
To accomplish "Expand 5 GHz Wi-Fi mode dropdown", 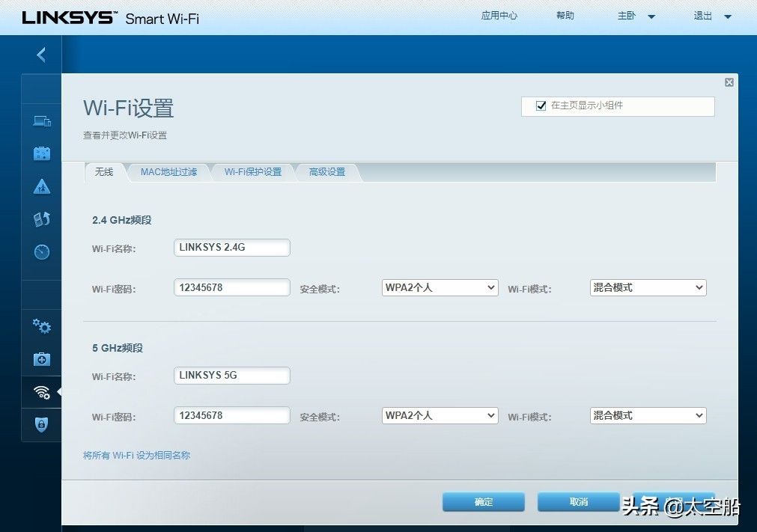I will (x=648, y=415).
